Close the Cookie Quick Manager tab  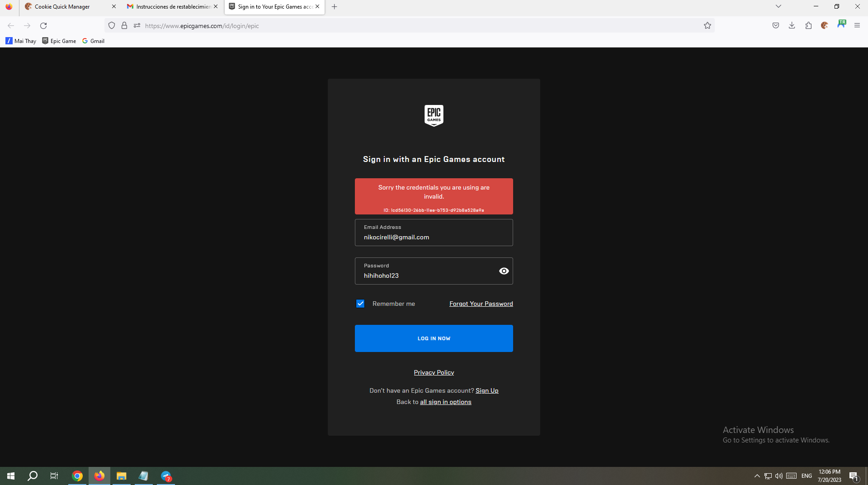[114, 7]
